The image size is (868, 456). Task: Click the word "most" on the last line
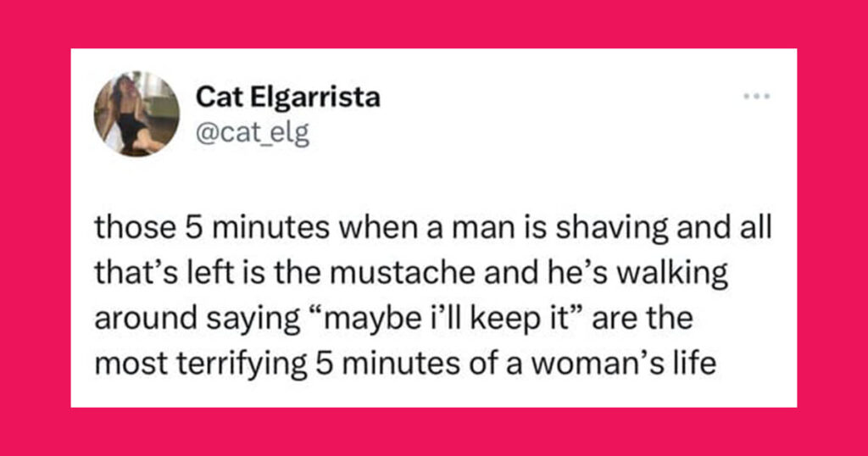[131, 364]
